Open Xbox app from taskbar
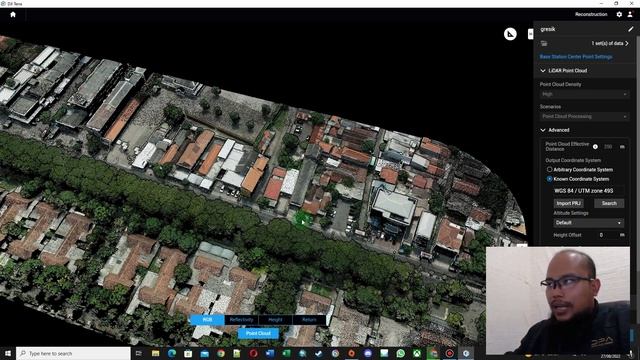 tap(417, 353)
